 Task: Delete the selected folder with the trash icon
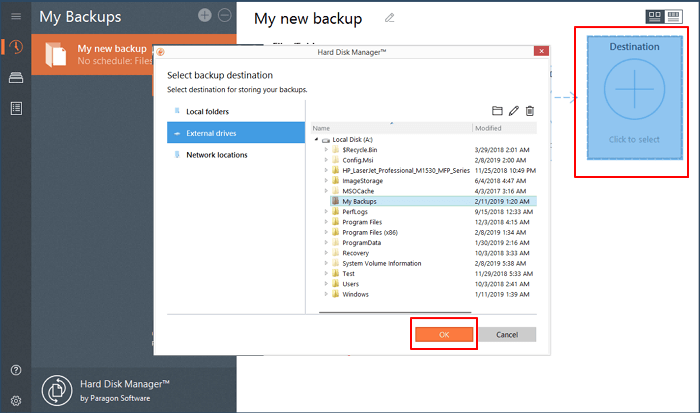[x=530, y=110]
